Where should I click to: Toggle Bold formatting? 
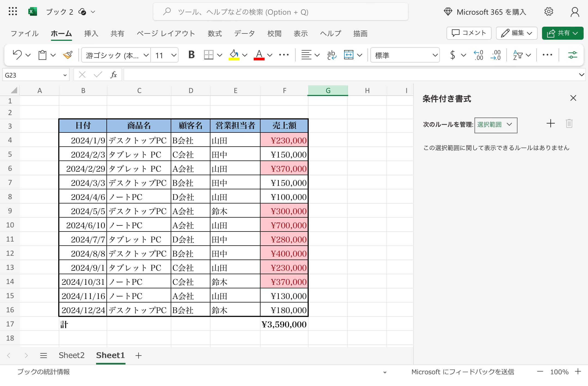[191, 55]
